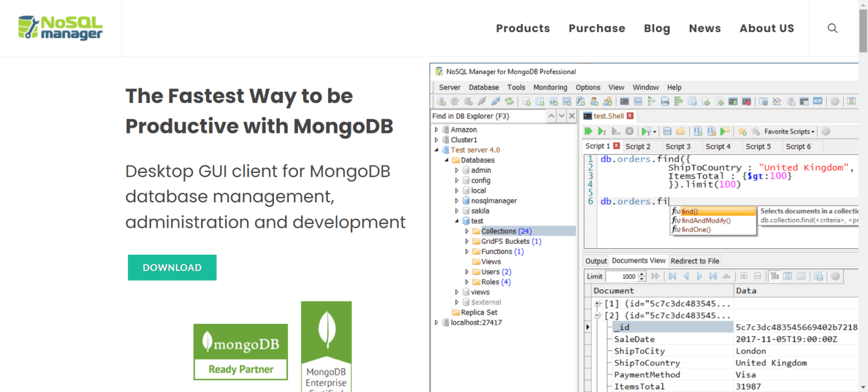The width and height of the screenshot is (868, 392).
Task: Open the website search icon
Action: [832, 28]
